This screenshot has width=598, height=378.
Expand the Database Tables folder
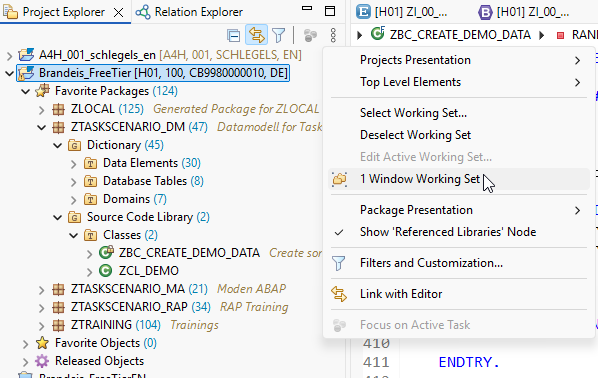click(x=74, y=182)
